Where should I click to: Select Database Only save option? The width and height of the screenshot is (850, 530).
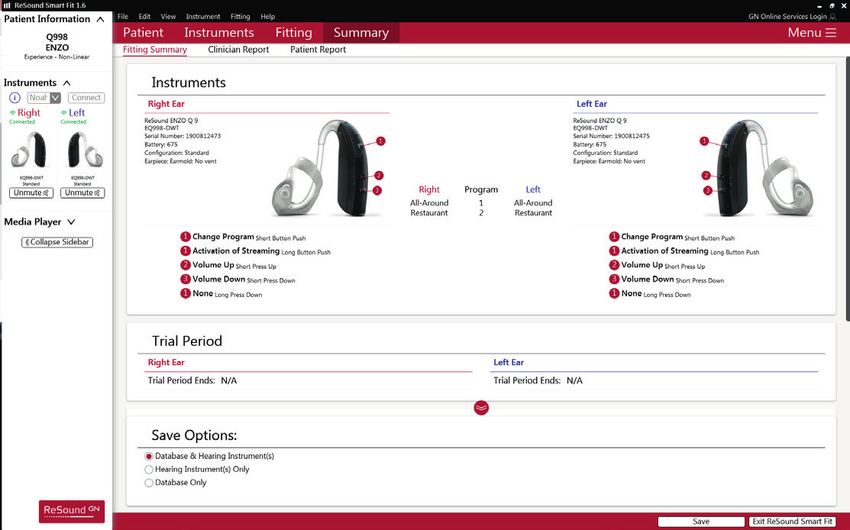[x=149, y=483]
